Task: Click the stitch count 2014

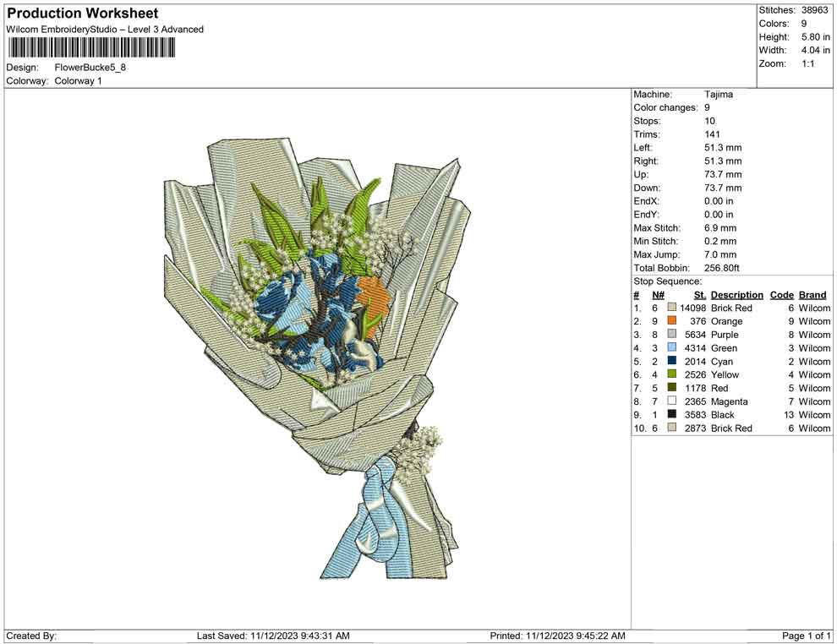Action: (695, 361)
